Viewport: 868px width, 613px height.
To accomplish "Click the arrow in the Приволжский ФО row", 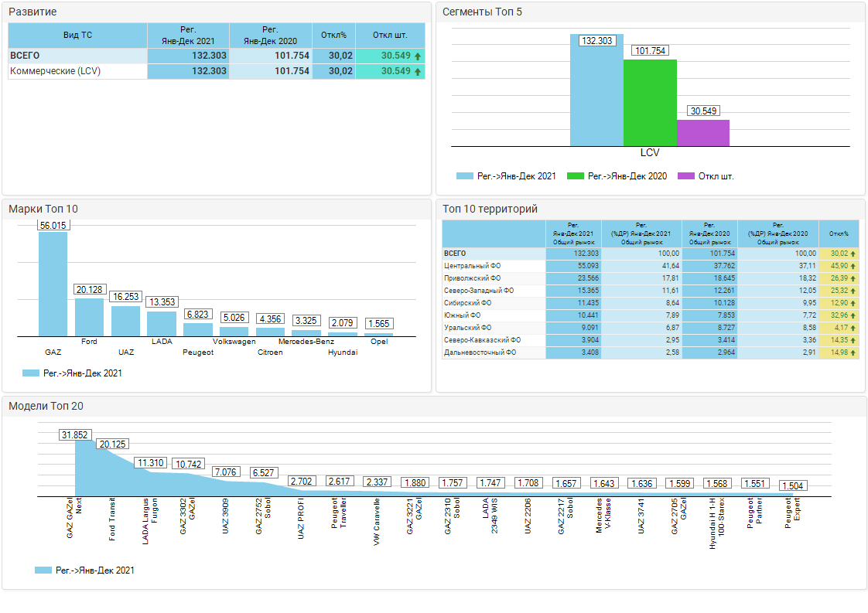I will (853, 278).
